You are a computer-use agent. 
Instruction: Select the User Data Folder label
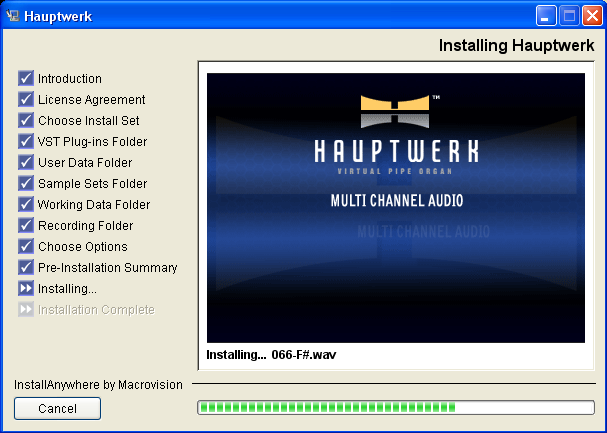tap(85, 163)
